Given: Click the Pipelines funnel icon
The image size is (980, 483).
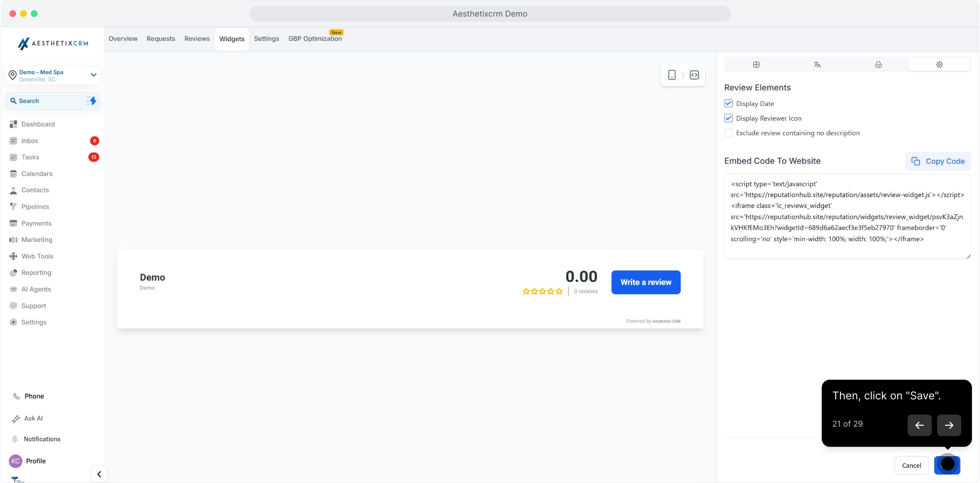Looking at the screenshot, I should point(13,207).
